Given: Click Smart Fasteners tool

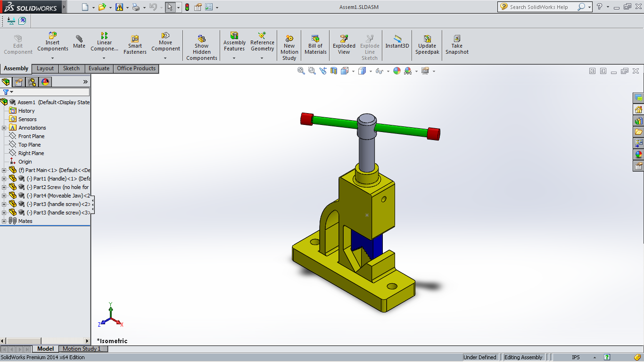Looking at the screenshot, I should pos(135,45).
